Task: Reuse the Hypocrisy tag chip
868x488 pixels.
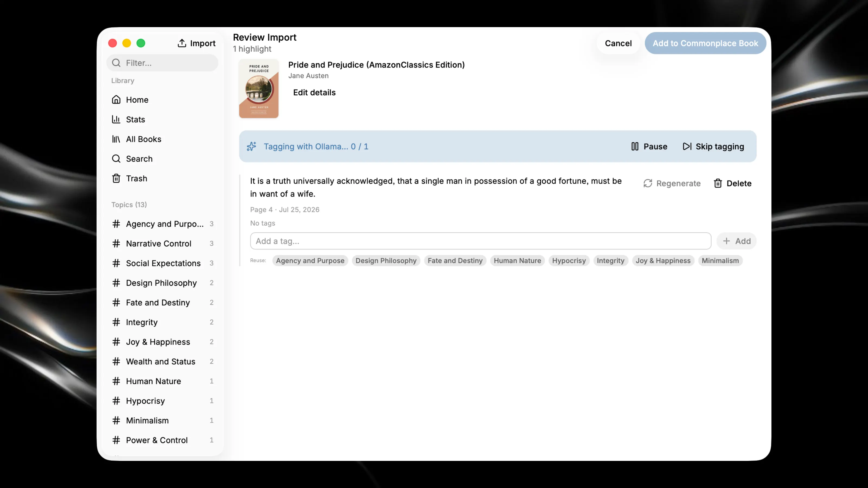Action: 569,261
